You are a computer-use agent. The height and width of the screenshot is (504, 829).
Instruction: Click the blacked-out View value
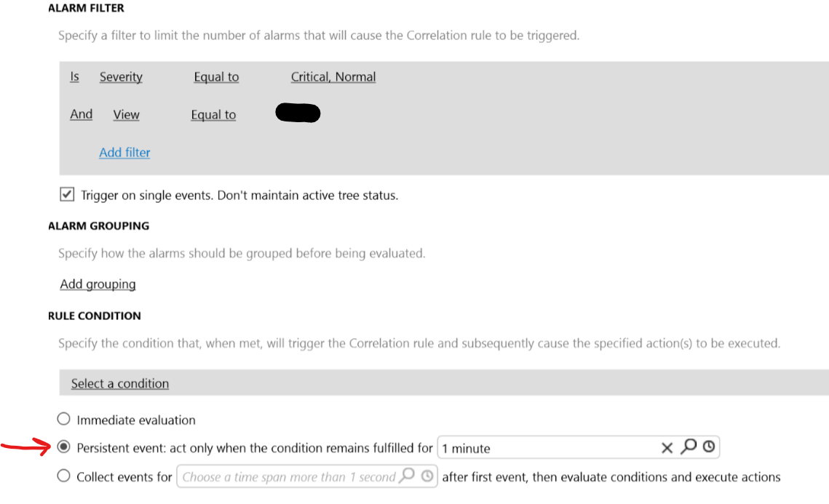click(x=298, y=113)
